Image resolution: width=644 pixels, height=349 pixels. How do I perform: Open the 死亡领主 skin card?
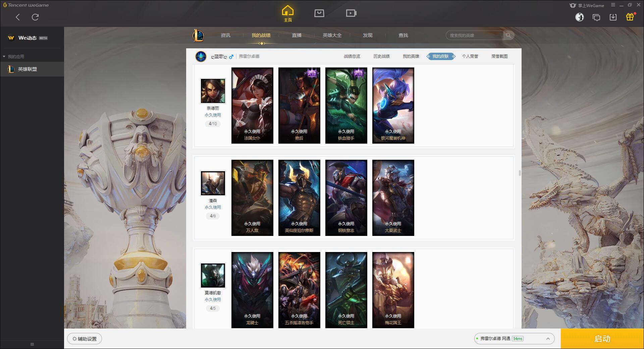(346, 290)
